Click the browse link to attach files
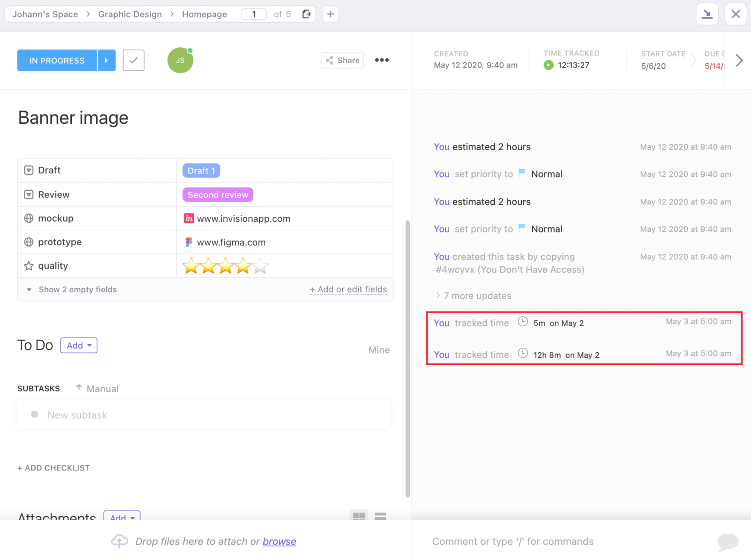The image size is (751, 560). point(279,542)
